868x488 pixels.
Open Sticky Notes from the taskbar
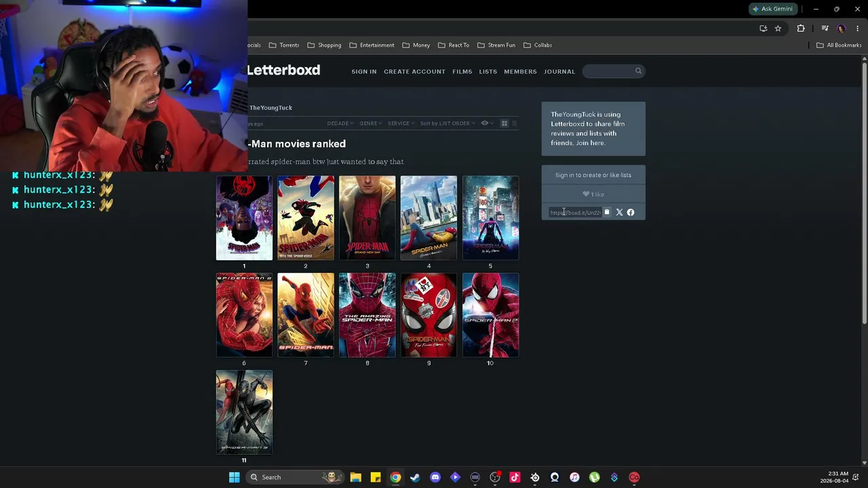click(376, 477)
